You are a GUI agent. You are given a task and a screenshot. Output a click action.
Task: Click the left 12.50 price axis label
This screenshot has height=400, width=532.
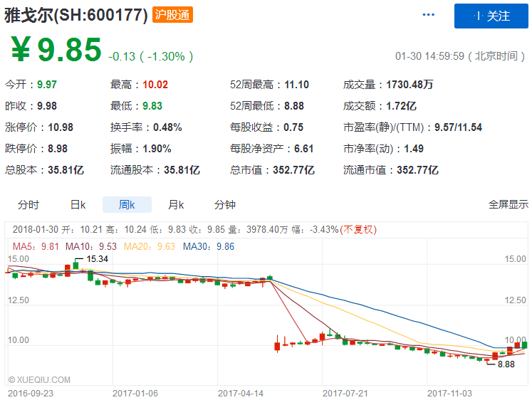pyautogui.click(x=19, y=300)
